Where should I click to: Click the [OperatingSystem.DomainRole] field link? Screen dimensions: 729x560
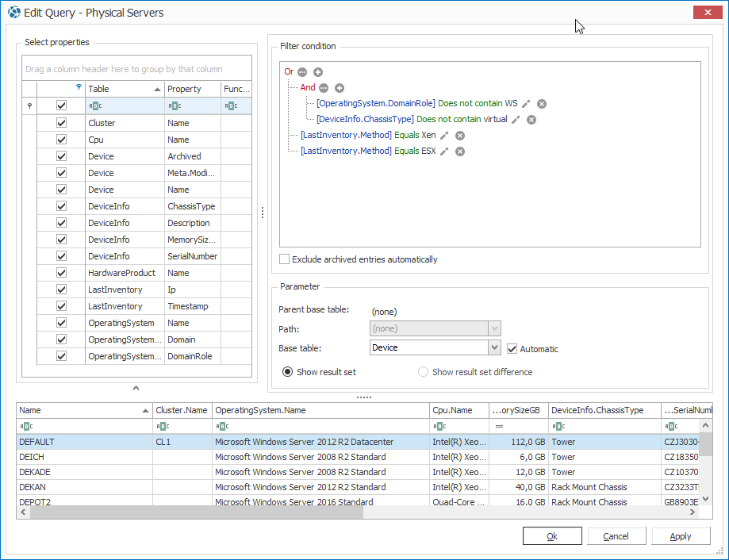click(376, 103)
